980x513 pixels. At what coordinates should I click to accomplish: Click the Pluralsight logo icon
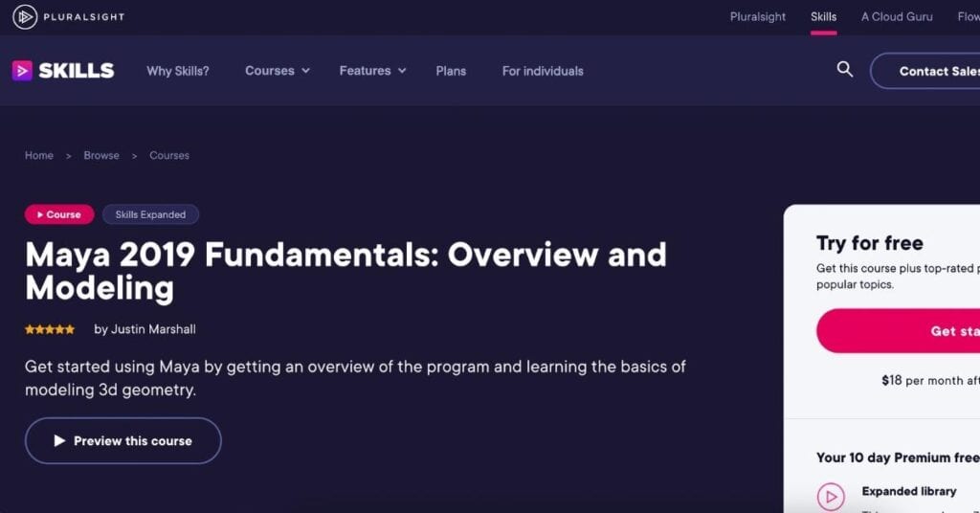click(x=25, y=17)
